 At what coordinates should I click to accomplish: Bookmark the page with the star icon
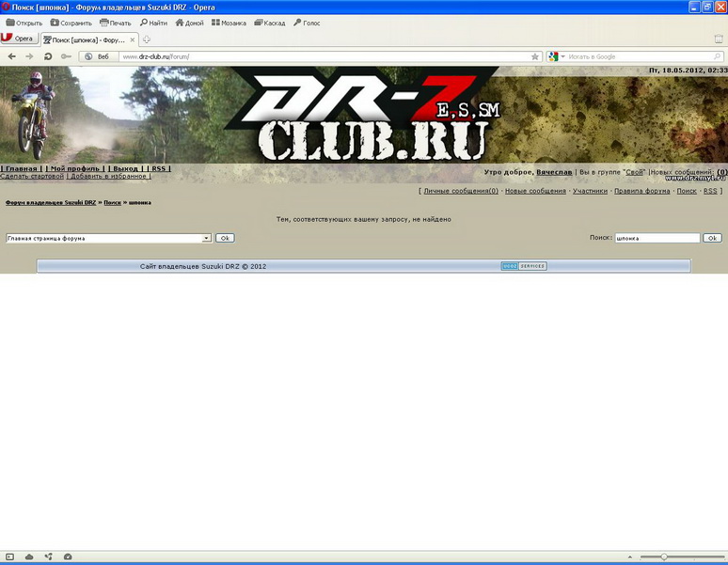(535, 56)
